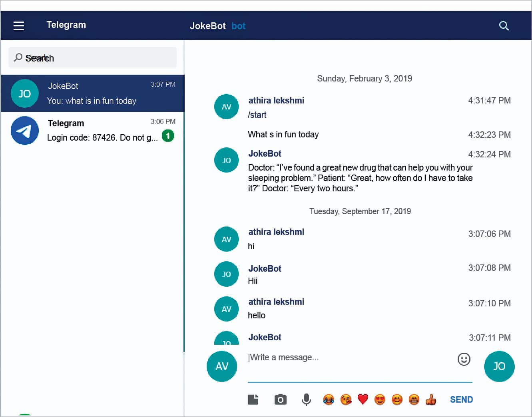Open the bot link next to JokeBot title
The height and width of the screenshot is (417, 532).
[x=239, y=26]
